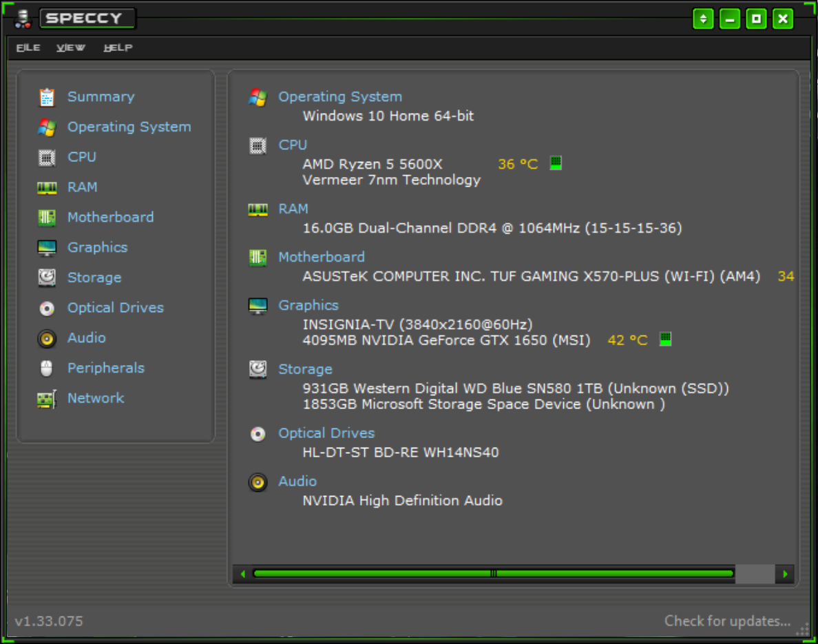
Task: Click the CPU chip icon in sidebar
Action: click(47, 158)
